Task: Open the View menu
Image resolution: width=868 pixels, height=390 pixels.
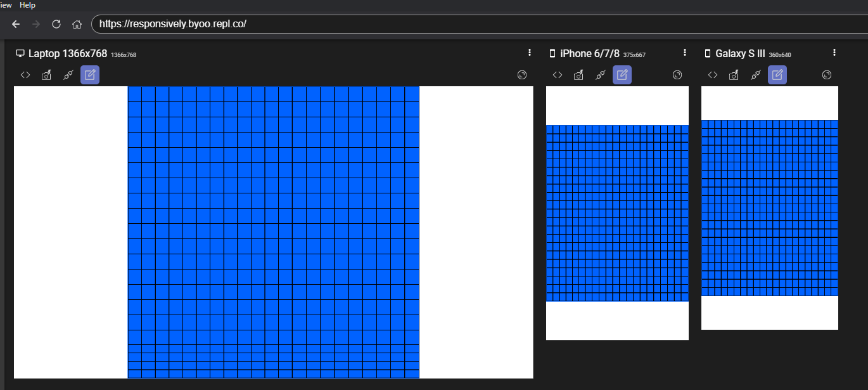Action: pyautogui.click(x=6, y=5)
